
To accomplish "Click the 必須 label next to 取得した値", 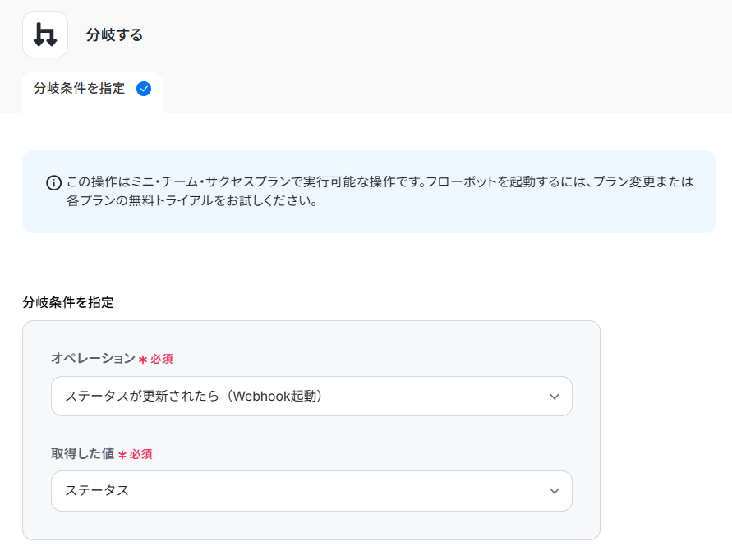I will pos(141,454).
